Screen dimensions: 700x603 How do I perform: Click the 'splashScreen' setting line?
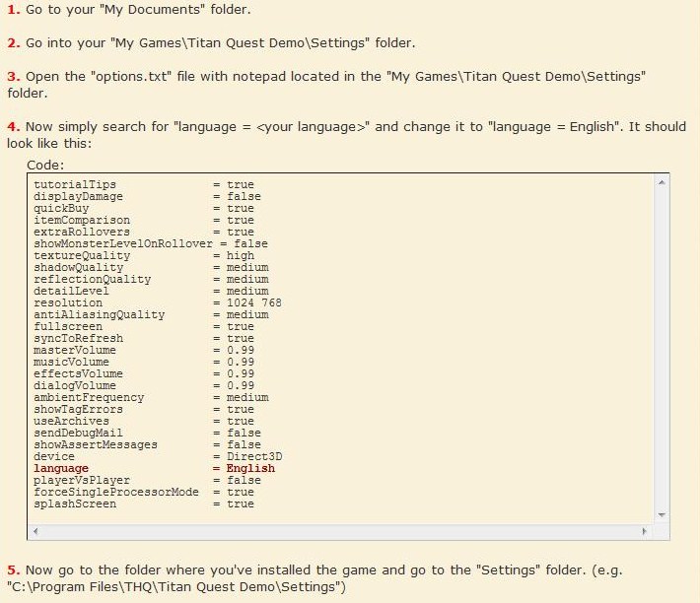pyautogui.click(x=144, y=504)
